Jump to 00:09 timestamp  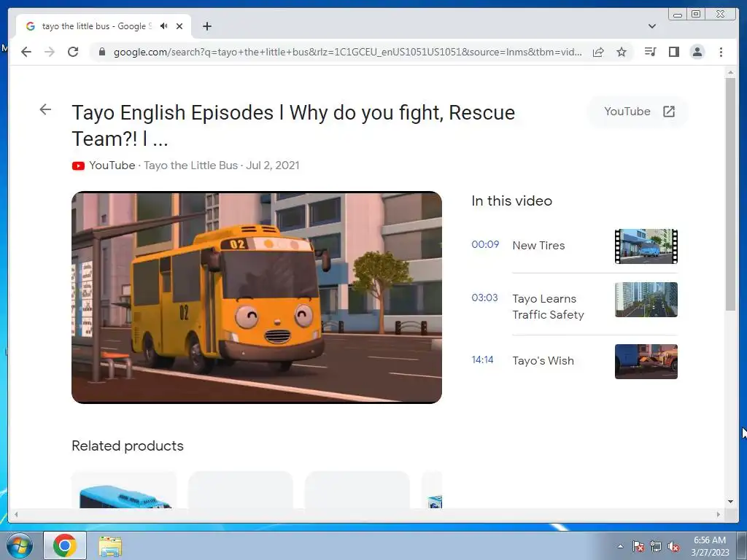click(485, 244)
